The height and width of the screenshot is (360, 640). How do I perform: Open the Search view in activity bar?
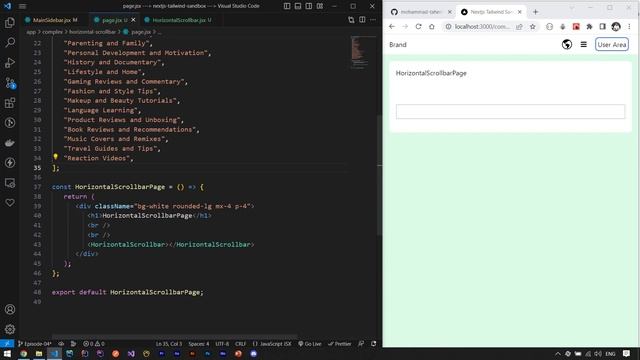coord(10,42)
